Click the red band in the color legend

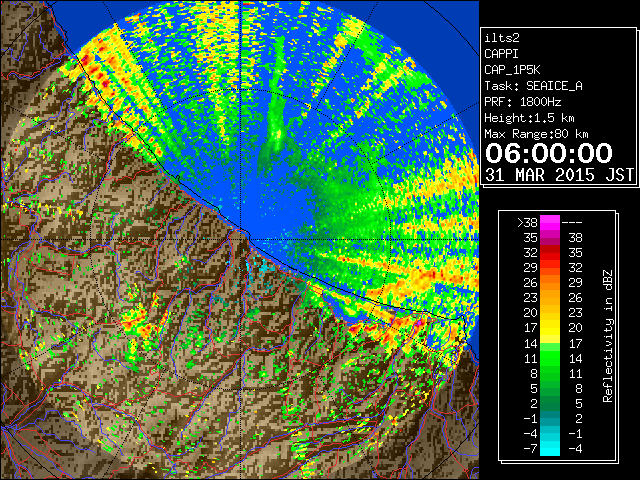tap(550, 253)
